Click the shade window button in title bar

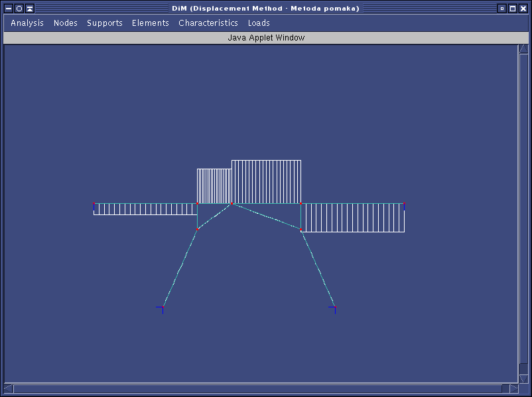(30, 9)
